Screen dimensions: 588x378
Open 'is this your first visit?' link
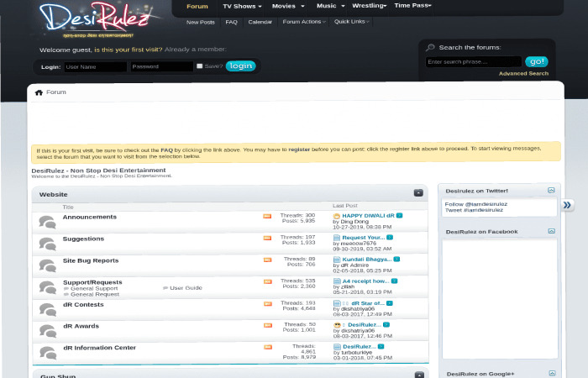click(x=129, y=50)
